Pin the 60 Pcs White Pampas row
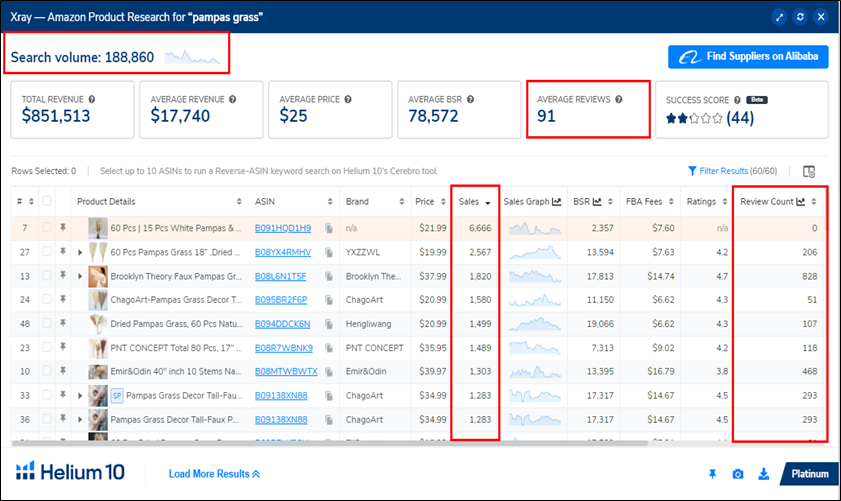The width and height of the screenshot is (841, 501). (63, 227)
